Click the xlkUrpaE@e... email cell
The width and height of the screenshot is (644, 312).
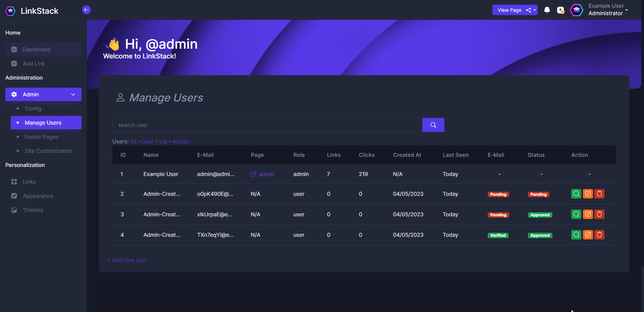click(x=215, y=214)
